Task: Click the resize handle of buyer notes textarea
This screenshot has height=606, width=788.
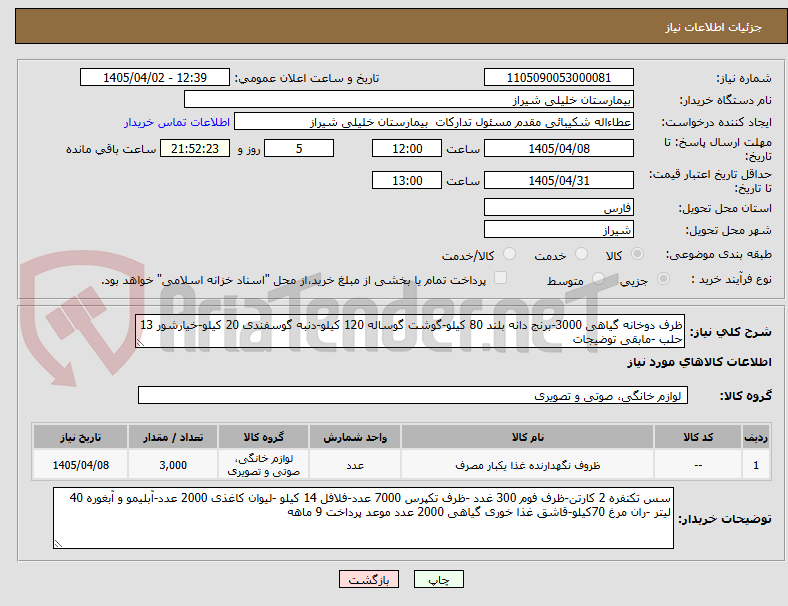Action: (x=58, y=544)
